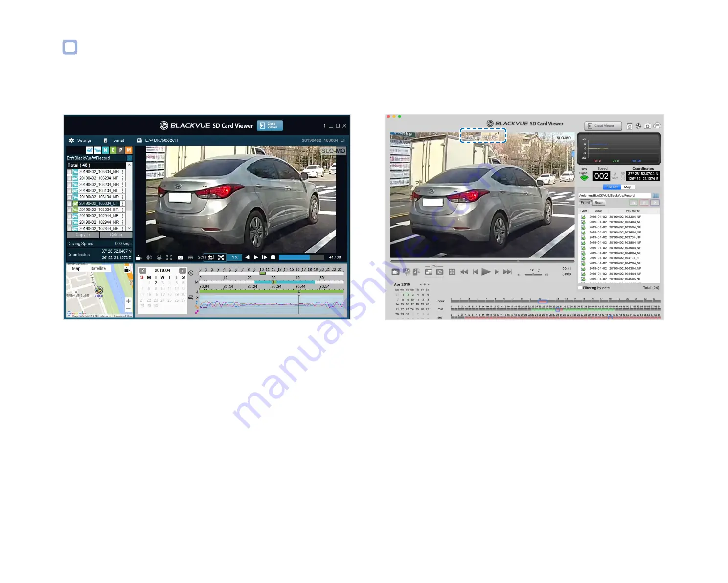Check the box for 20190402_103004_ER
728x583 pixels.
coord(69,210)
